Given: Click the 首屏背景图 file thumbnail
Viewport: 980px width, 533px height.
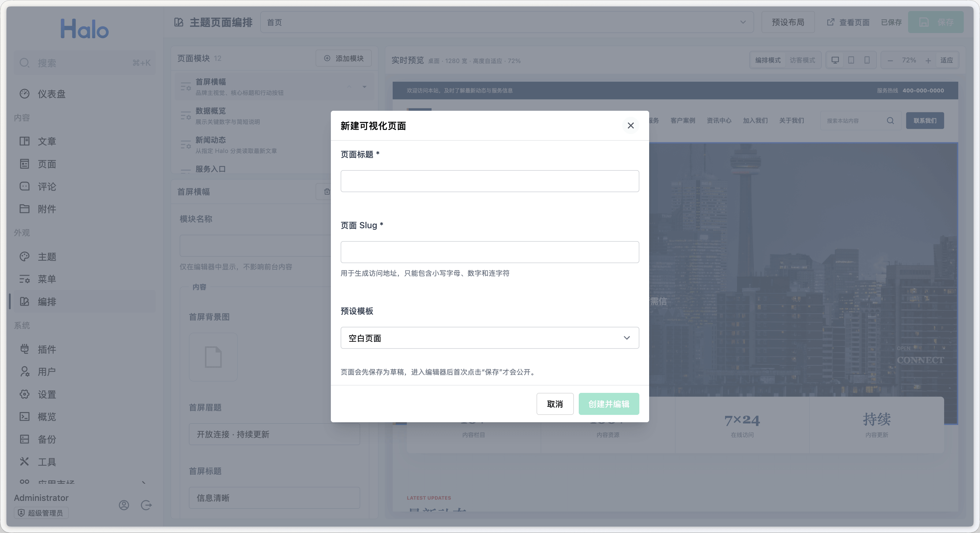Looking at the screenshot, I should (x=213, y=357).
